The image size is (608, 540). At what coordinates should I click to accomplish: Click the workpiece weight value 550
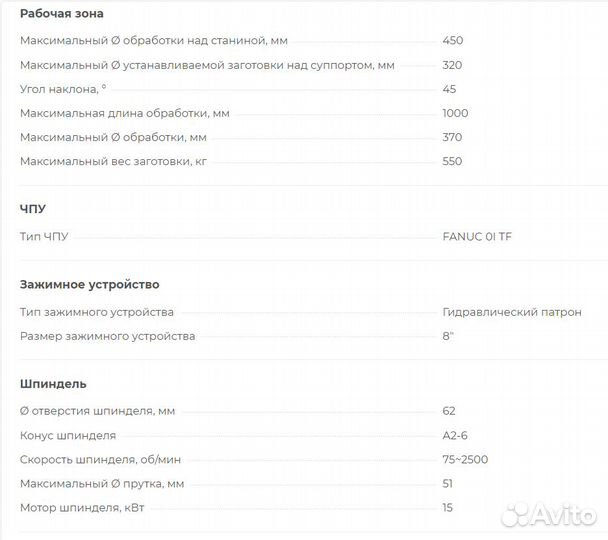pos(452,161)
